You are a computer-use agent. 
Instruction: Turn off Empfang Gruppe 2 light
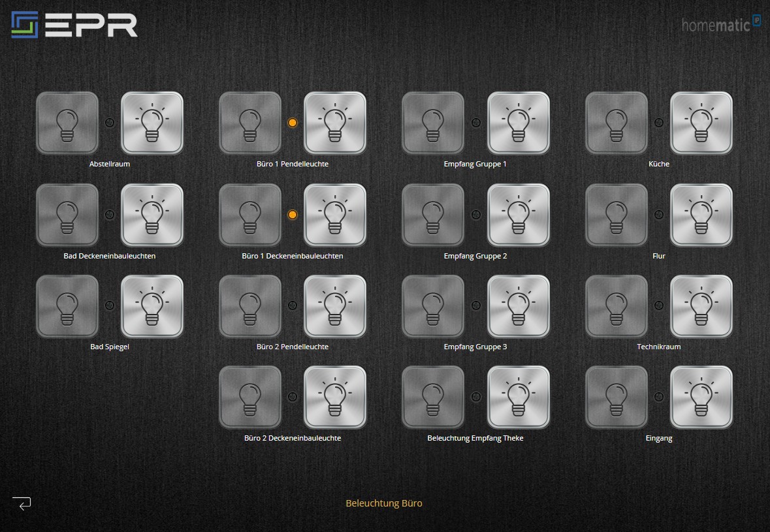coord(433,215)
